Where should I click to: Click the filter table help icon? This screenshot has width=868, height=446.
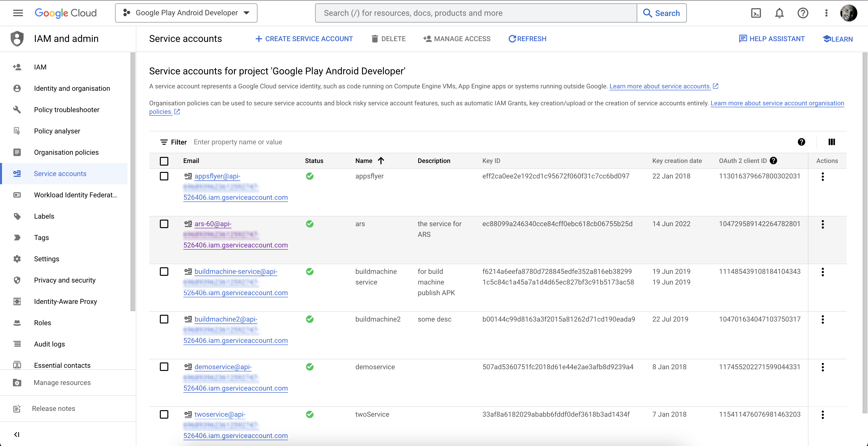click(x=801, y=142)
